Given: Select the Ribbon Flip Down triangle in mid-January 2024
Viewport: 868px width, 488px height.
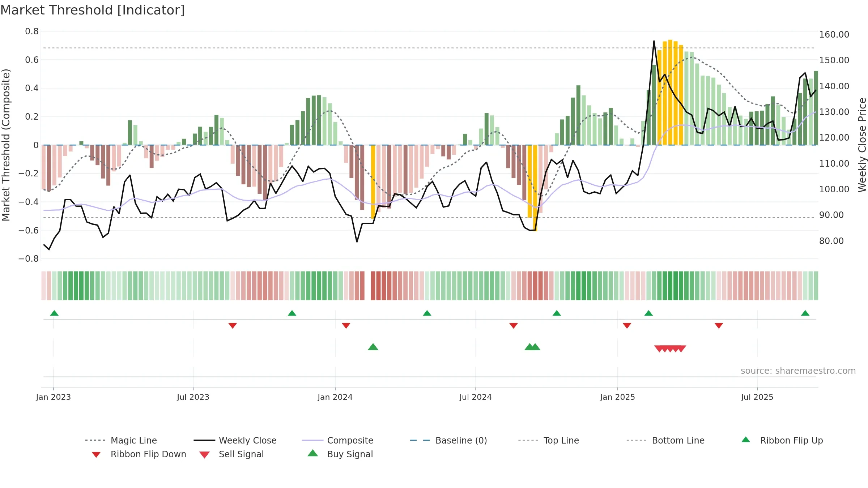Looking at the screenshot, I should coord(346,326).
